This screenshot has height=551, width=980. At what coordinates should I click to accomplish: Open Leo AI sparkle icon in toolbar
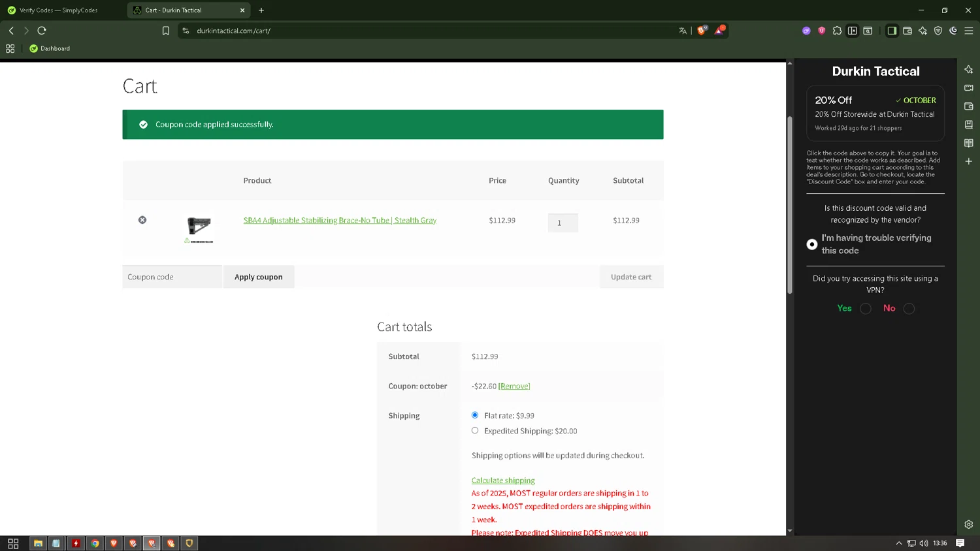(x=923, y=31)
